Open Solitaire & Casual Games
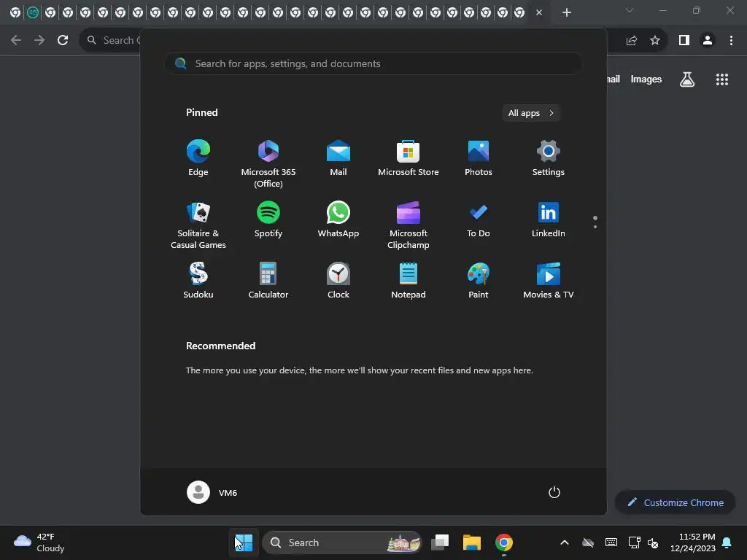 click(198, 225)
